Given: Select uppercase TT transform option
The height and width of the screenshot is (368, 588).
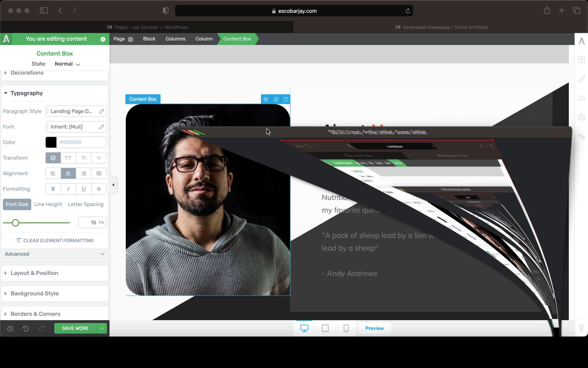Looking at the screenshot, I should pos(68,158).
